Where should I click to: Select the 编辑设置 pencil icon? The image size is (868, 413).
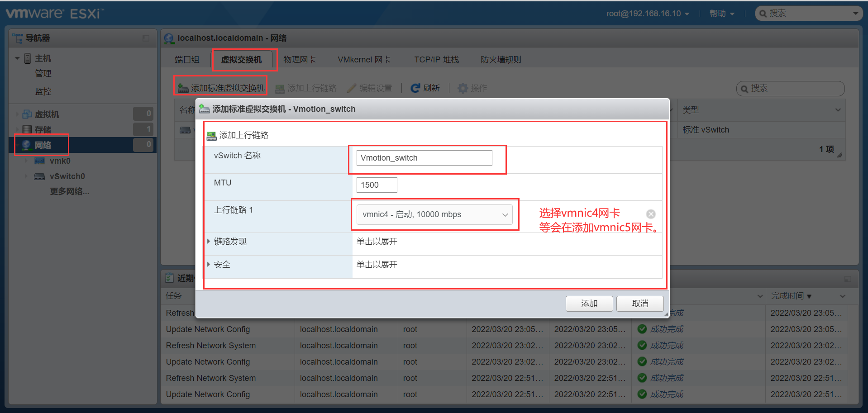click(352, 88)
